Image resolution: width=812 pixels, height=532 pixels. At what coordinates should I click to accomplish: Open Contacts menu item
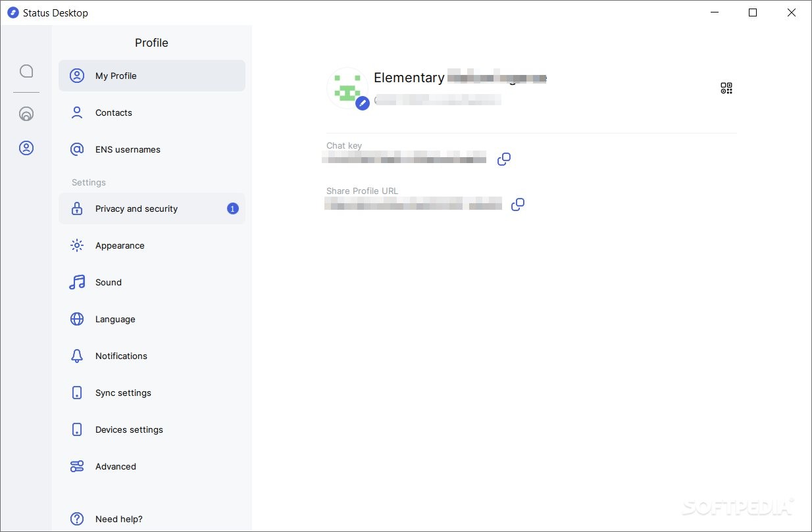[x=152, y=112]
